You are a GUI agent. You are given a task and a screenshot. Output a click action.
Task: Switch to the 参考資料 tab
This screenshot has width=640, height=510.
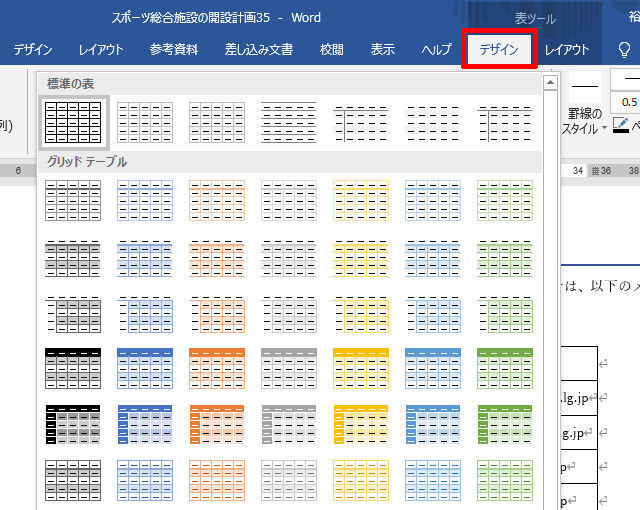(x=173, y=50)
